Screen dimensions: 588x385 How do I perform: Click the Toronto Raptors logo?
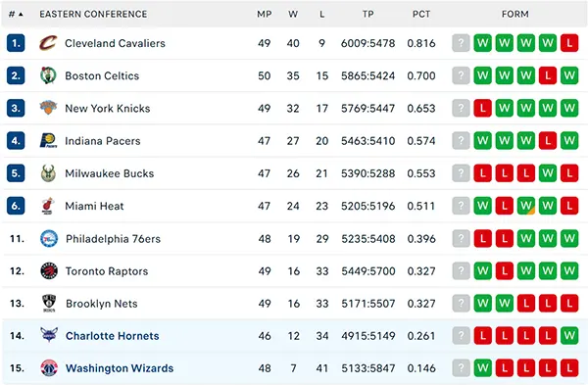[x=49, y=270]
